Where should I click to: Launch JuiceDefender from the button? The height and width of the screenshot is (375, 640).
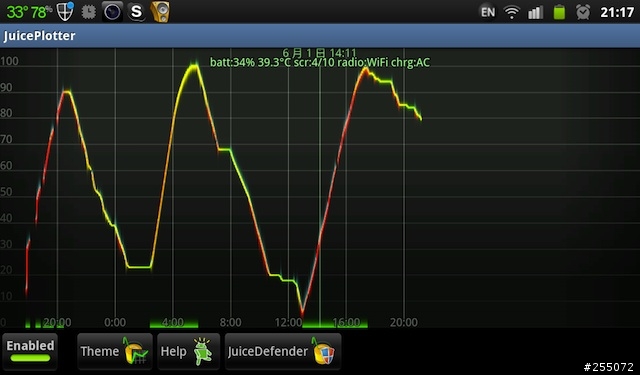283,351
